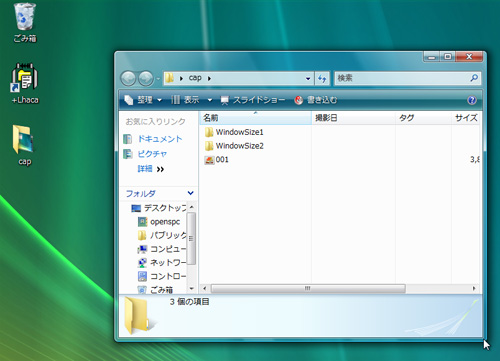
Task: Open the ごみ箱 recycle bin desktop icon
Action: (25, 22)
